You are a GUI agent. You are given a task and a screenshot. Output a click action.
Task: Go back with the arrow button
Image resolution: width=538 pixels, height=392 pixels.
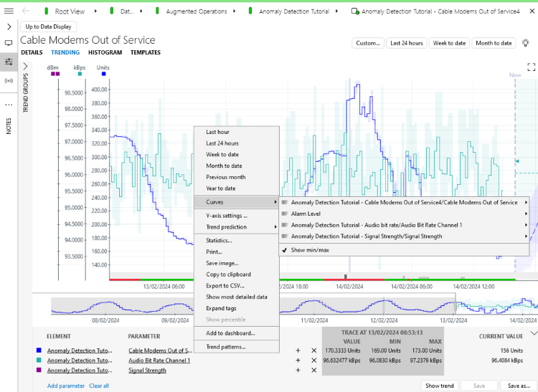pyautogui.click(x=26, y=11)
